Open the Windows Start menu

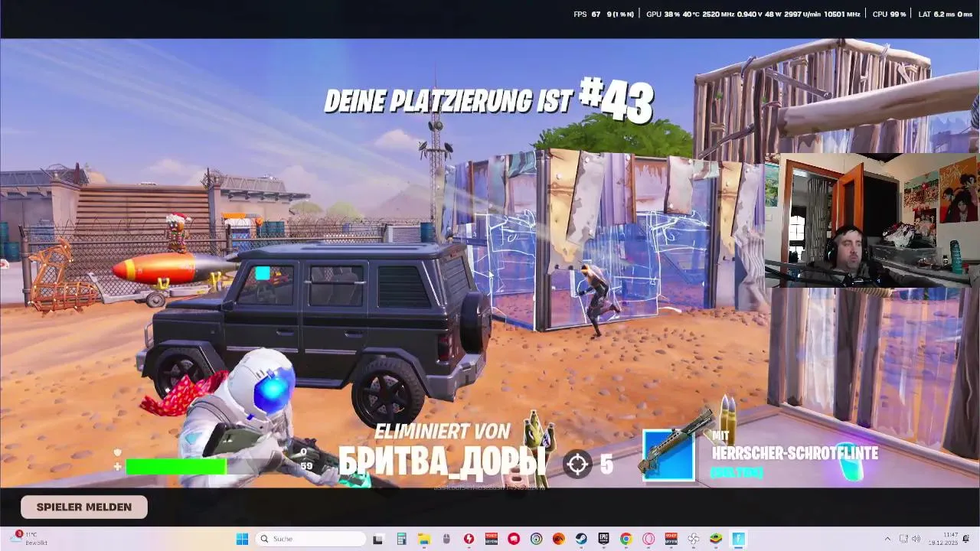(242, 539)
